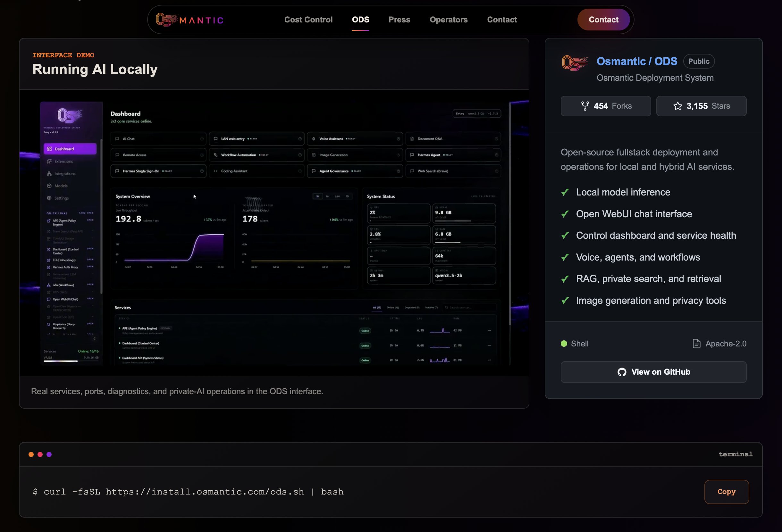Select the ODS nav item
Screen dimensions: 782x532
pyautogui.click(x=360, y=20)
